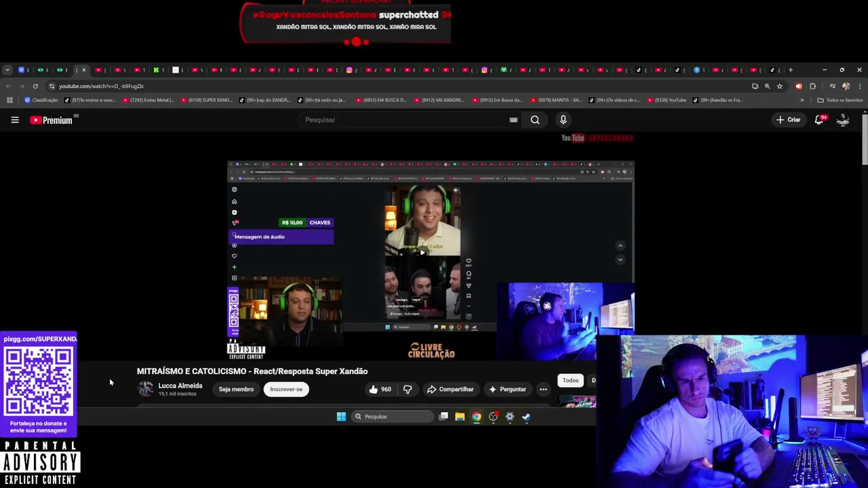The image size is (868, 488).
Task: Open Xandão vs Fra bookmark
Action: (x=718, y=100)
